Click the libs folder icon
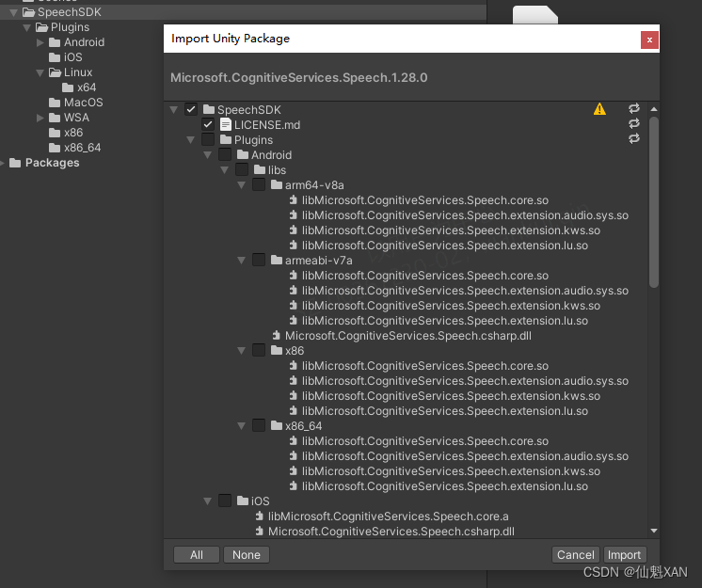Image resolution: width=702 pixels, height=588 pixels. pos(260,169)
